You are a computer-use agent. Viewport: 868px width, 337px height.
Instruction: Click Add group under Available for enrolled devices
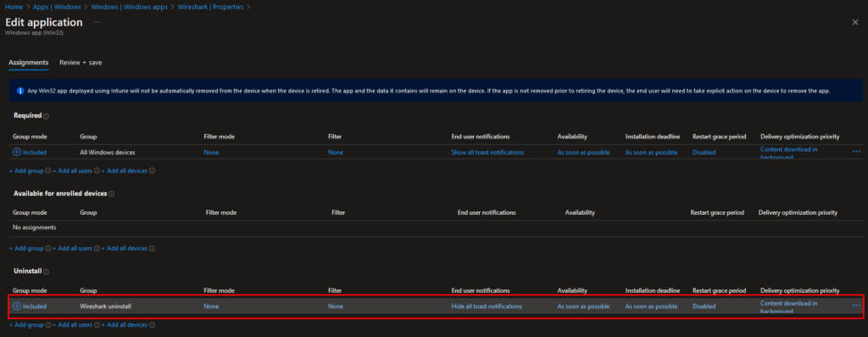26,249
